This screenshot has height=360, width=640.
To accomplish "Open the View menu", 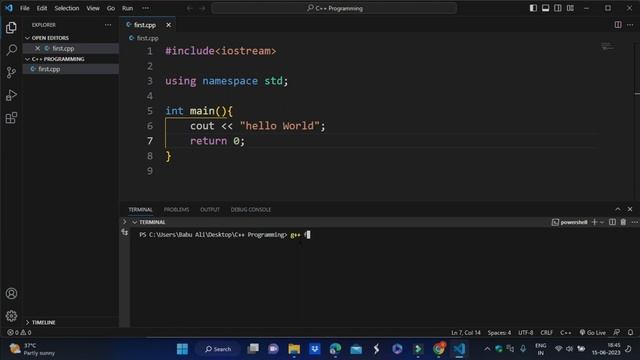I will click(93, 8).
